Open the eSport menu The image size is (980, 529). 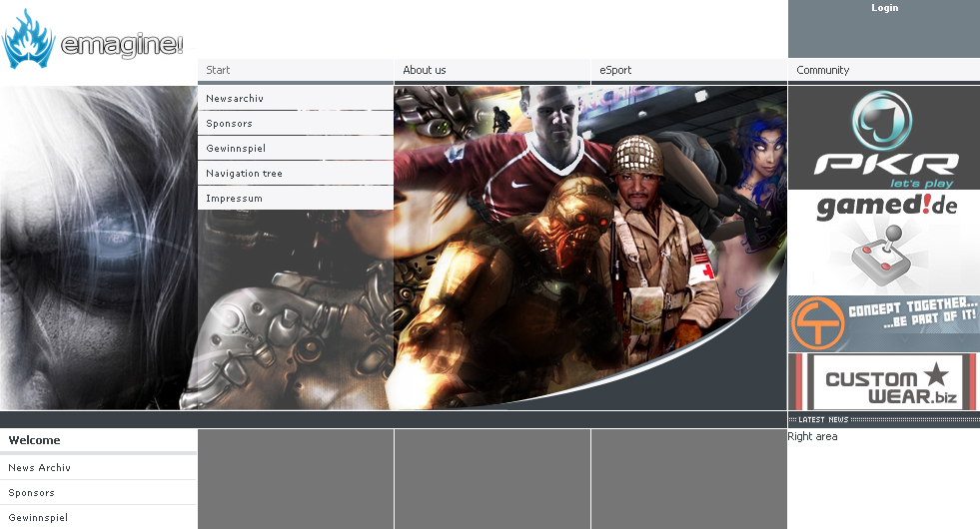click(688, 70)
